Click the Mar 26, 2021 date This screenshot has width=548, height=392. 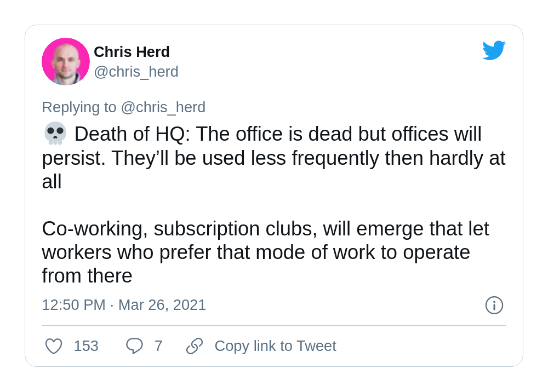(162, 305)
